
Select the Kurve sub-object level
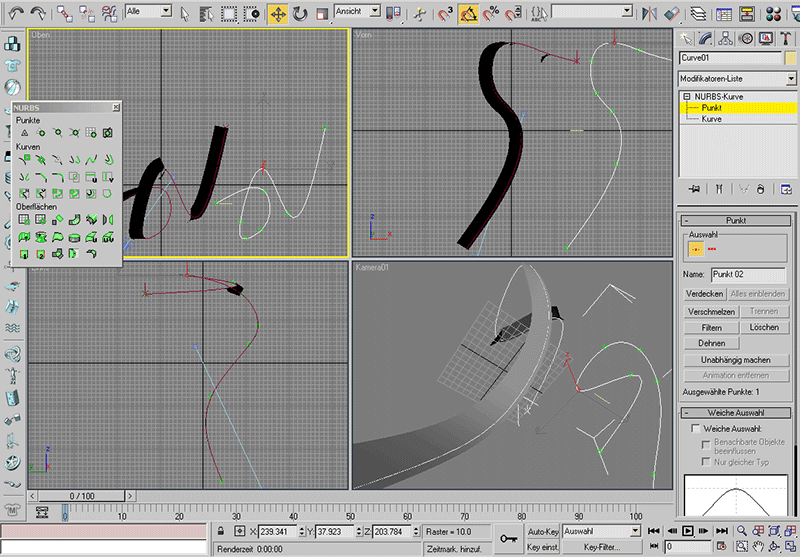pos(712,118)
